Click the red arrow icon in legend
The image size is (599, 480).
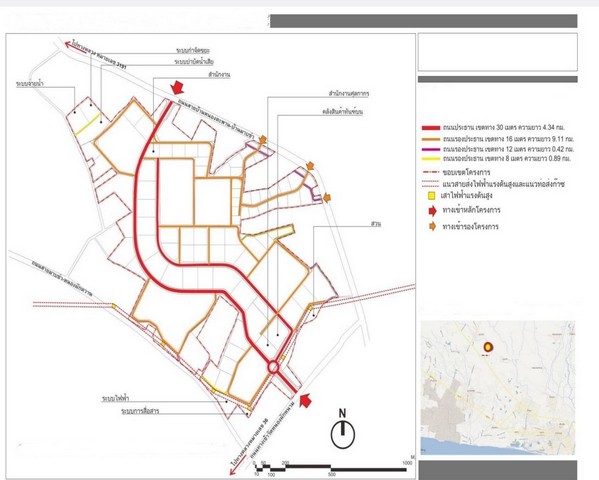pos(432,210)
